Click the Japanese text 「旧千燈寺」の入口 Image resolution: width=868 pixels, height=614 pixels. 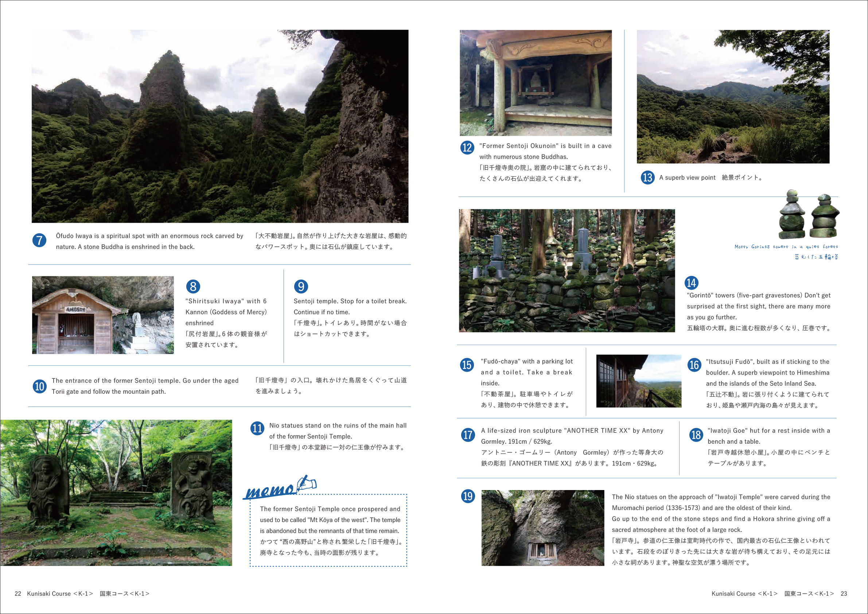pos(283,380)
